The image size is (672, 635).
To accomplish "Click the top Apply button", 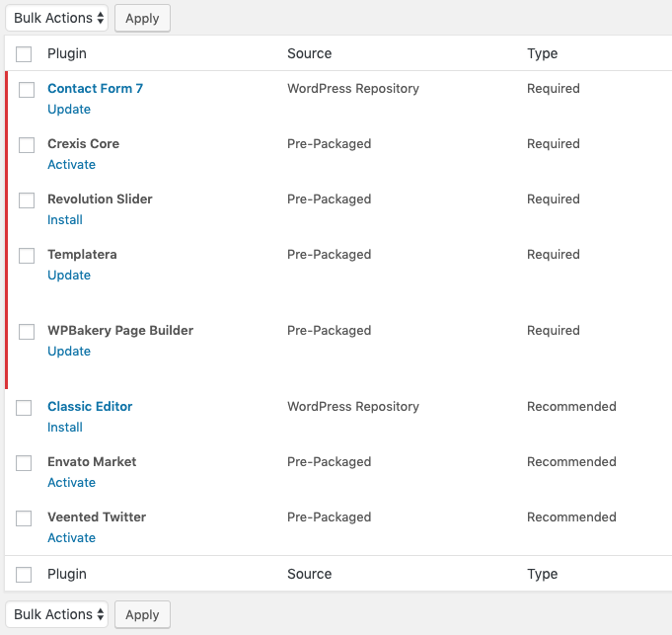I will pyautogui.click(x=142, y=18).
